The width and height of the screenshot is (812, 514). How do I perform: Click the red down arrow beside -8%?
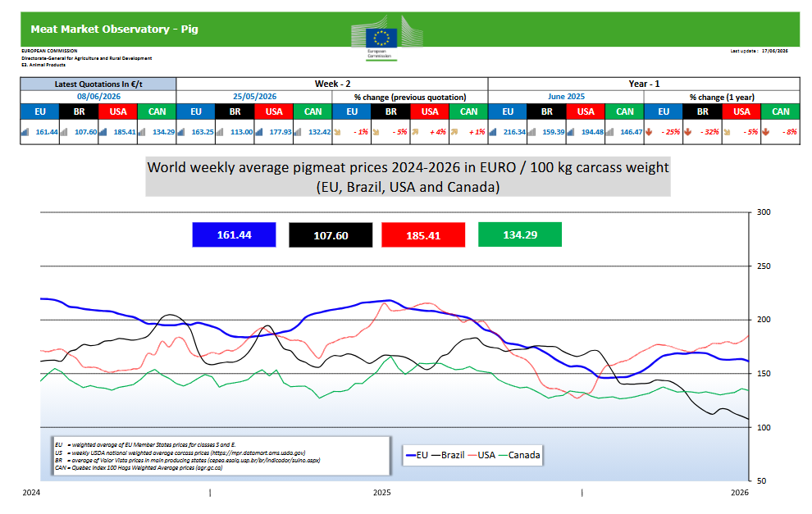(766, 132)
